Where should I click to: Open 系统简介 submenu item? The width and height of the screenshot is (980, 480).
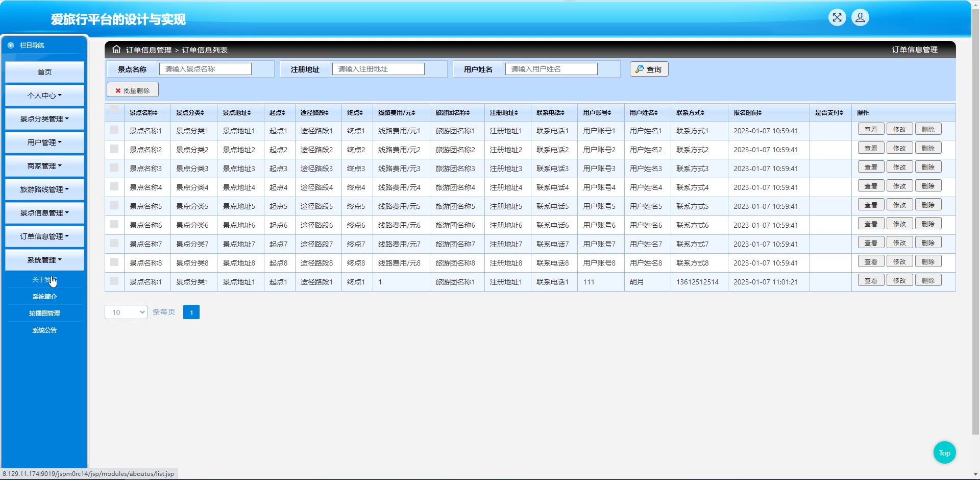(44, 297)
